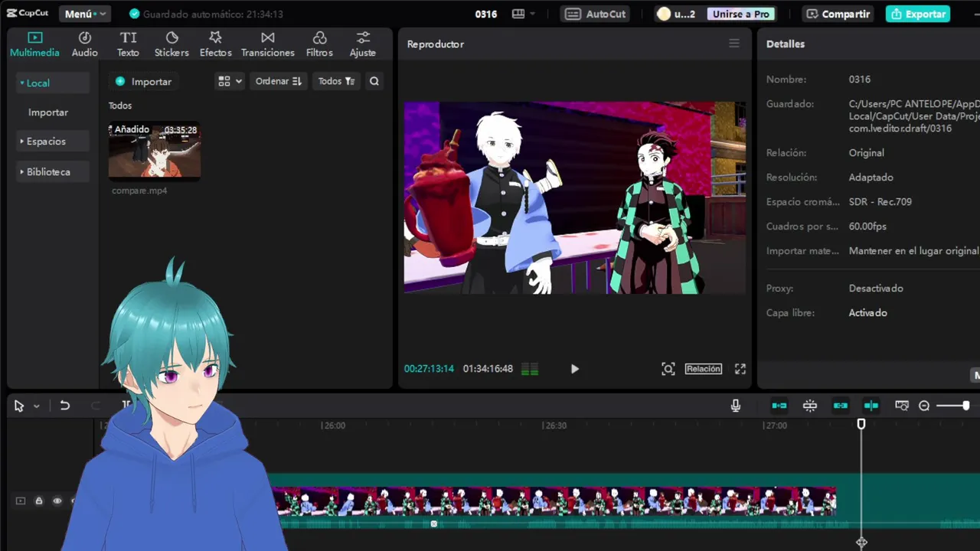This screenshot has width=980, height=551.
Task: Open the Reproductor panel menu
Action: 734,44
